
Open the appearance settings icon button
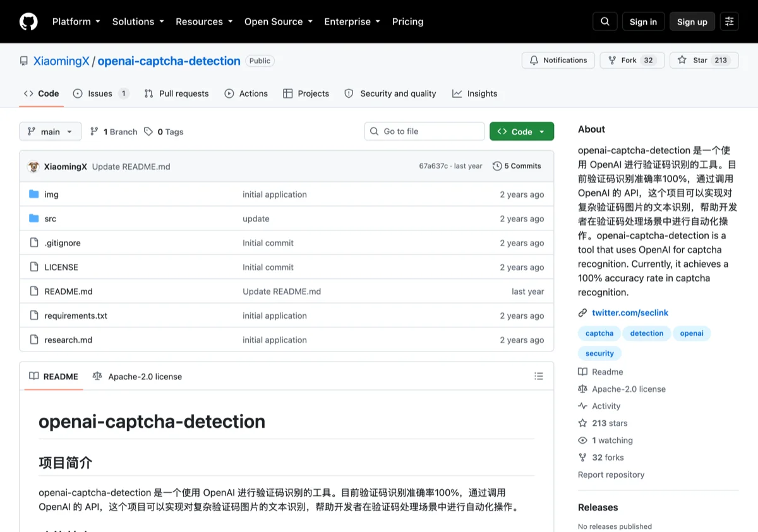(x=730, y=21)
